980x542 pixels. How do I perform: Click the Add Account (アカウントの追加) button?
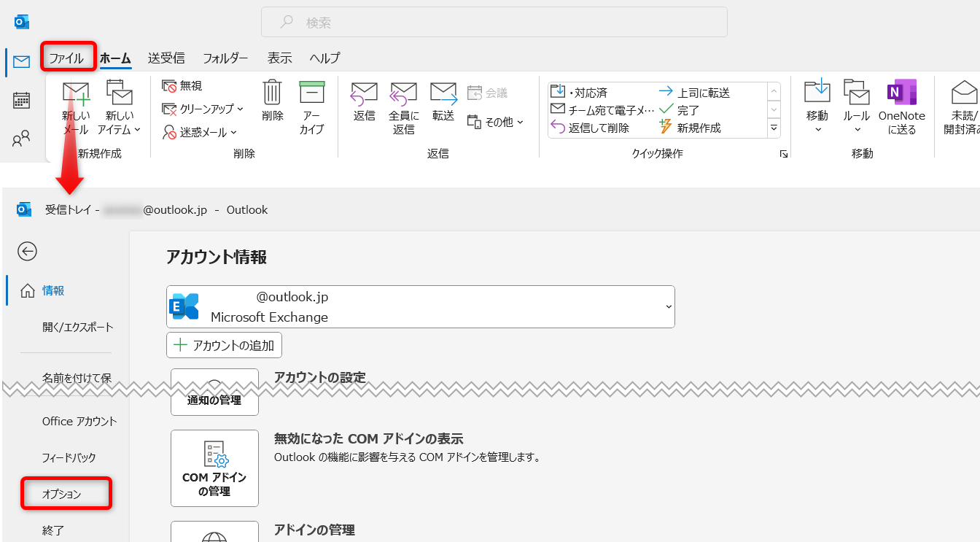[x=224, y=345]
